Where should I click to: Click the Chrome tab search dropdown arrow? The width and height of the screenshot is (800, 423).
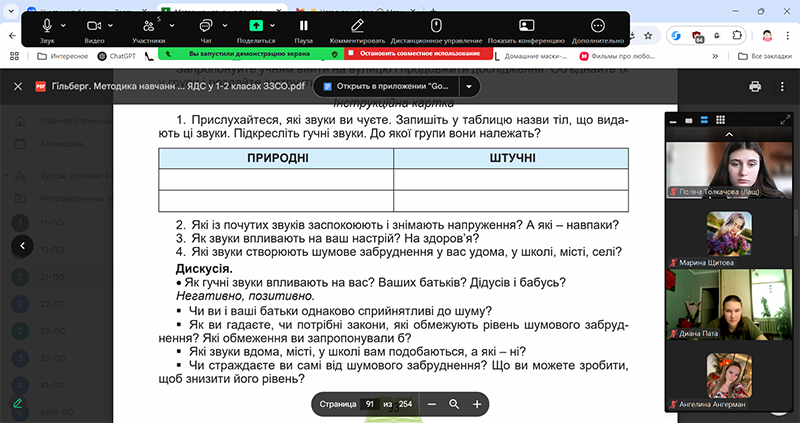coord(11,11)
